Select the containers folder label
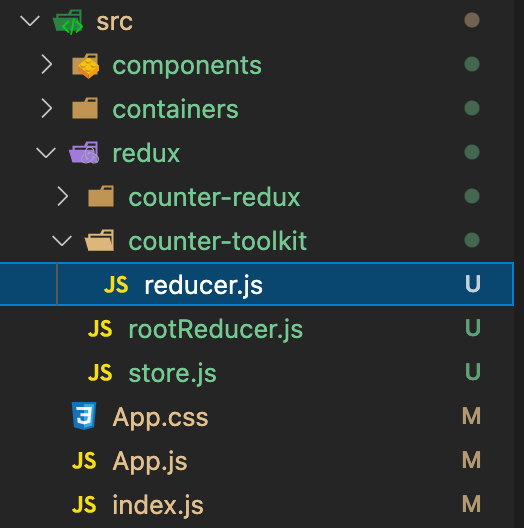The image size is (524, 528). (175, 109)
